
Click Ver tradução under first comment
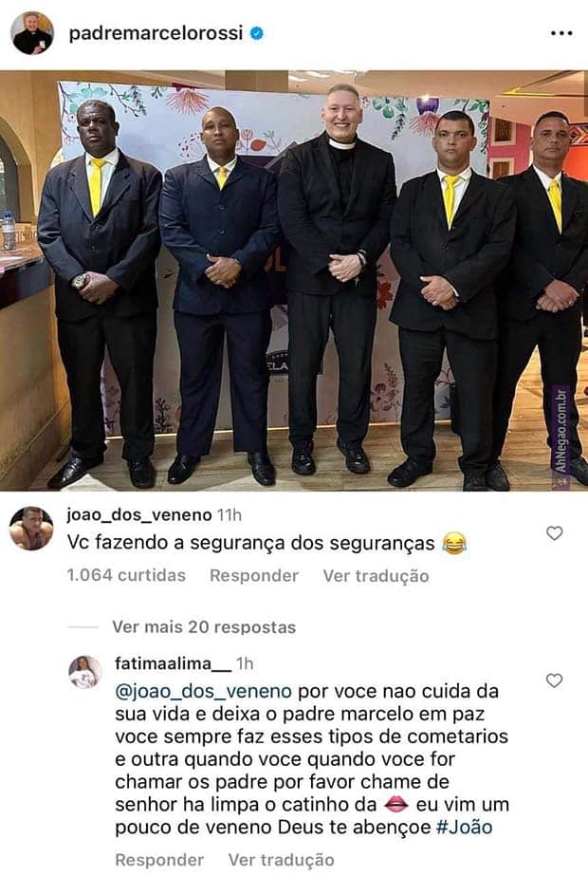[x=376, y=575]
